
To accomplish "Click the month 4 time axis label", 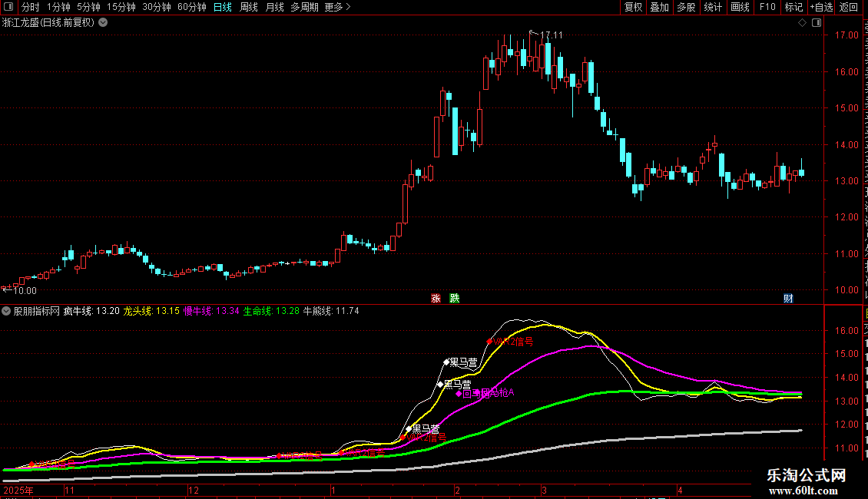I will click(x=681, y=490).
